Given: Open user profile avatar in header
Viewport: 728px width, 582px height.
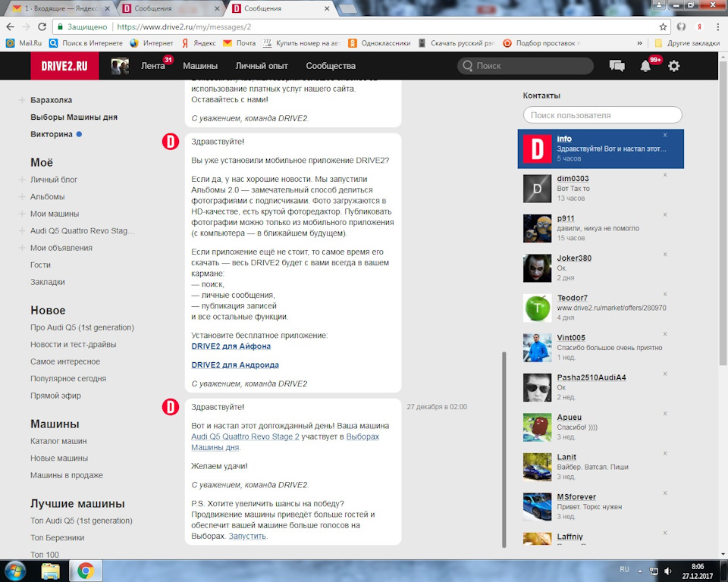Looking at the screenshot, I should click(x=120, y=66).
